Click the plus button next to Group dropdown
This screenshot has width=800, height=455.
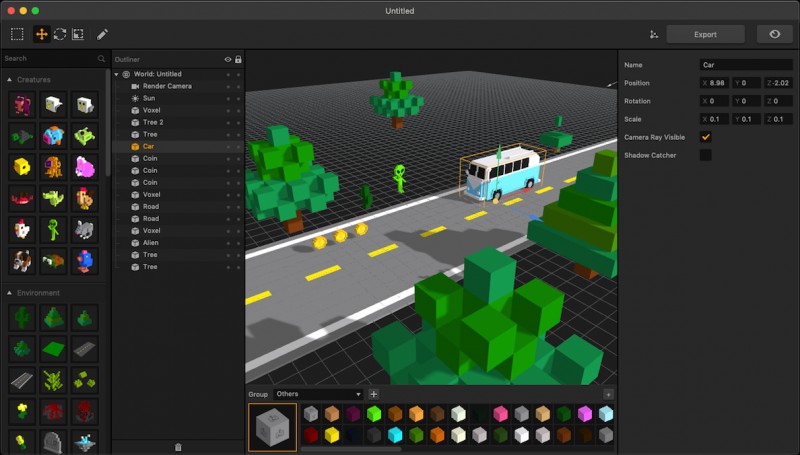pos(374,394)
